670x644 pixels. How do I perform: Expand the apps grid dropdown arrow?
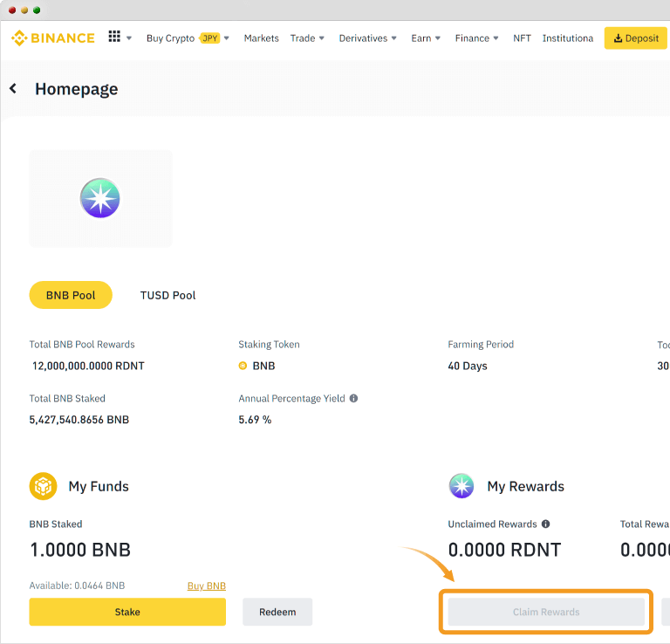pyautogui.click(x=129, y=38)
